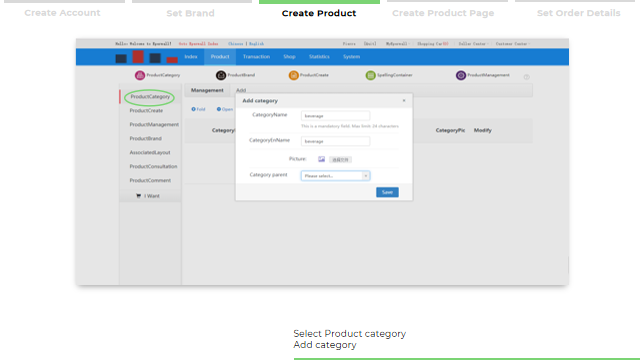Screen dimensions: 640x360
Task: Select the Create Product step
Action: click(x=319, y=13)
